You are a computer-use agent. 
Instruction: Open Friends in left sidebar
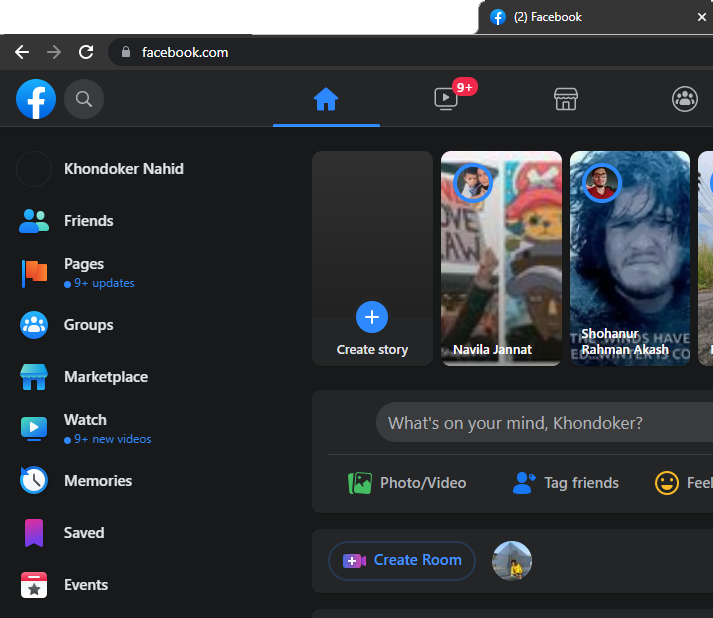[88, 221]
